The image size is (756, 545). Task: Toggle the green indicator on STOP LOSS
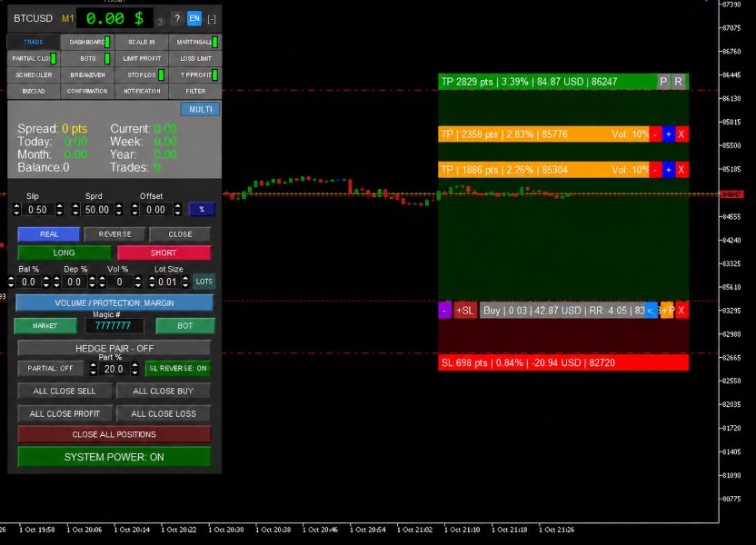click(161, 75)
